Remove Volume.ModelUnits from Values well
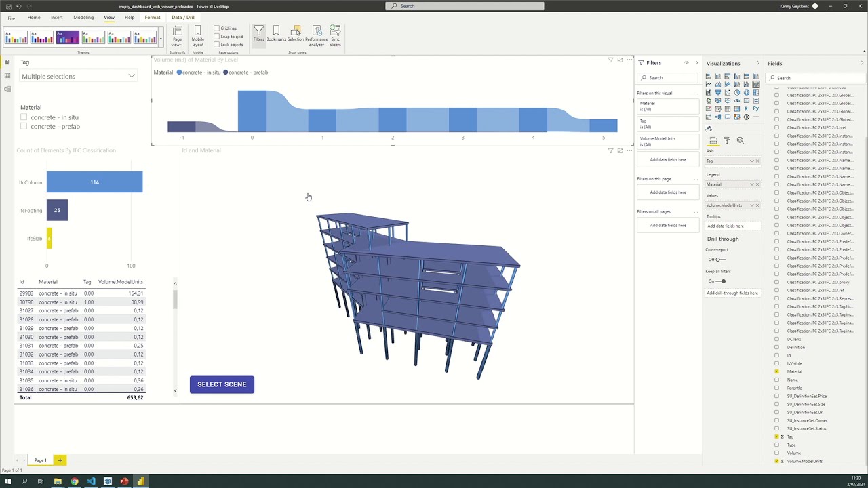The image size is (868, 488). (757, 205)
